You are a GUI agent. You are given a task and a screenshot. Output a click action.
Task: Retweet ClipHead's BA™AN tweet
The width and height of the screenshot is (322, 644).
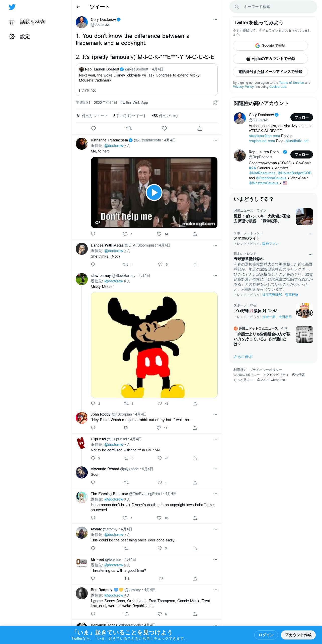(x=126, y=458)
